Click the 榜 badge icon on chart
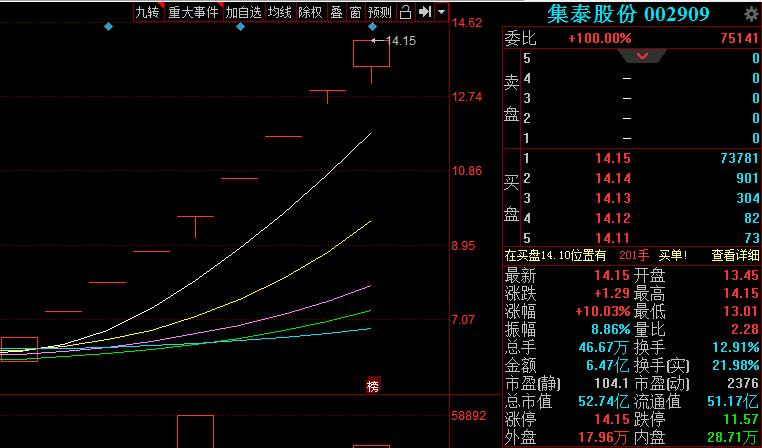 pyautogui.click(x=373, y=386)
